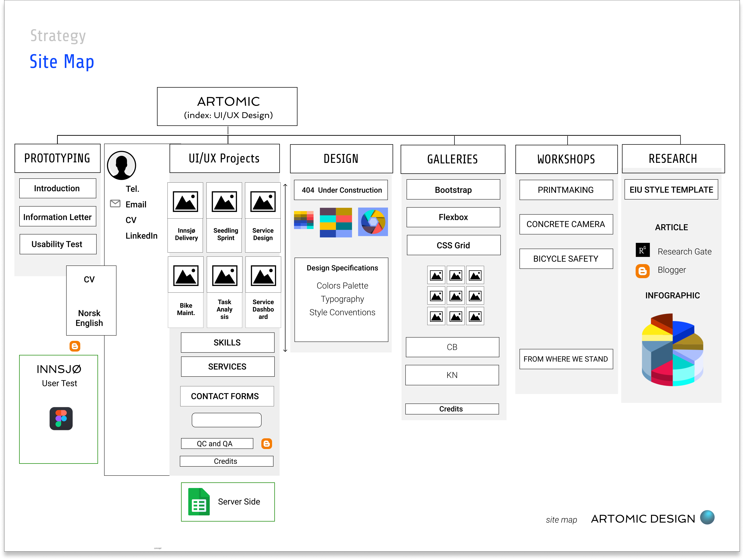Viewport: 744px width, 560px height.
Task: Click the CB gallery box
Action: pos(452,347)
